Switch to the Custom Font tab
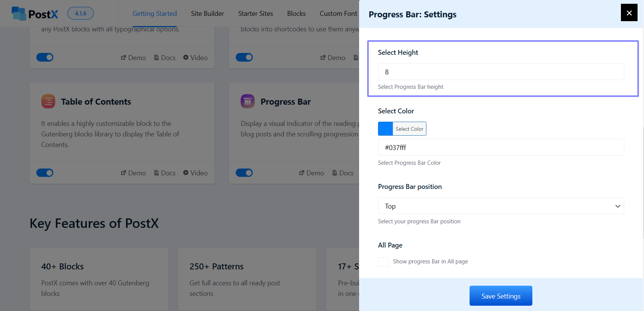The height and width of the screenshot is (311, 644). pyautogui.click(x=338, y=14)
